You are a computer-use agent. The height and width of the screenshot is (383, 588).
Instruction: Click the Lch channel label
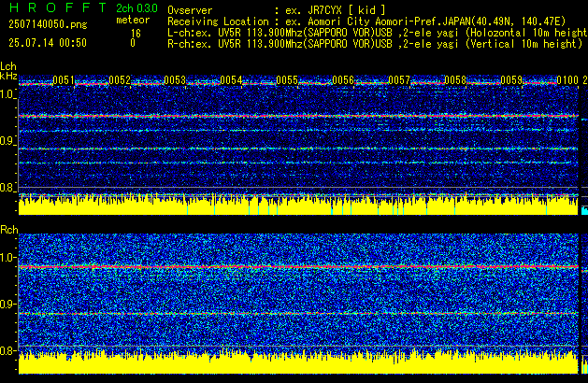point(8,66)
